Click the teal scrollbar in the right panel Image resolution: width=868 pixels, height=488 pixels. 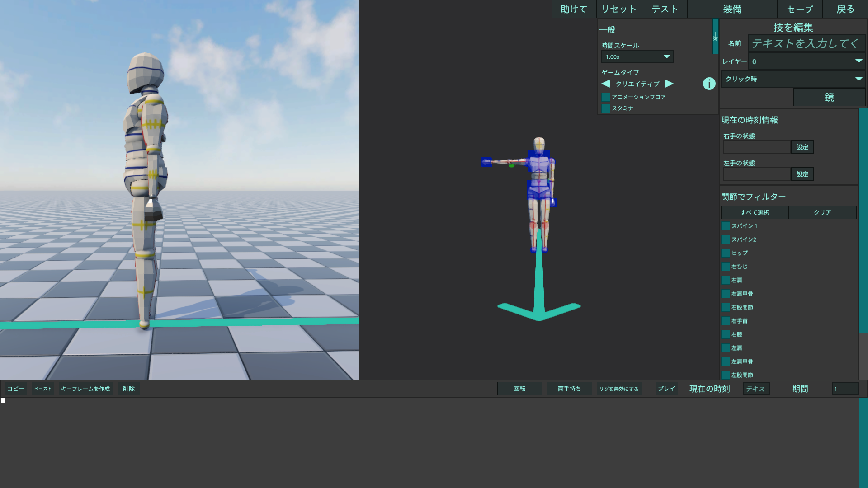coord(863,221)
